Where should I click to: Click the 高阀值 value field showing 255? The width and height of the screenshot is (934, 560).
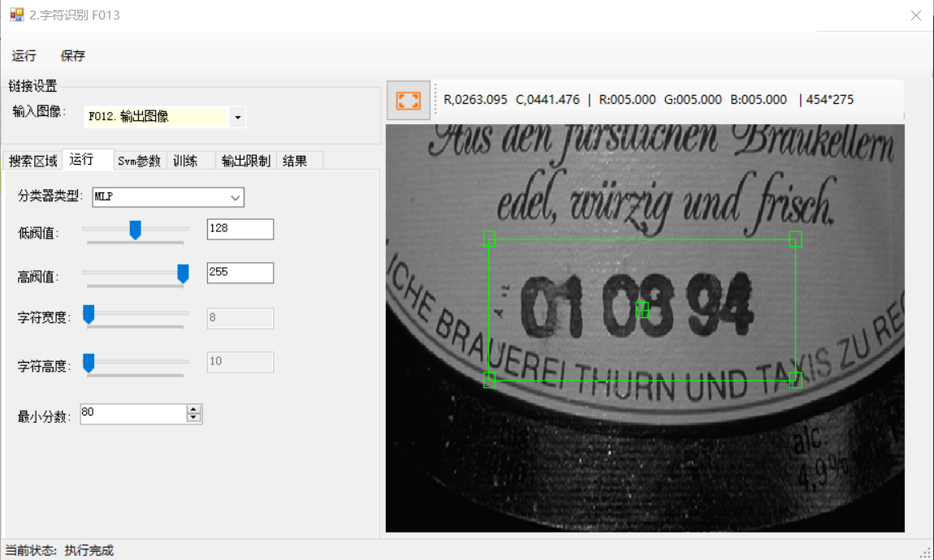pyautogui.click(x=240, y=273)
